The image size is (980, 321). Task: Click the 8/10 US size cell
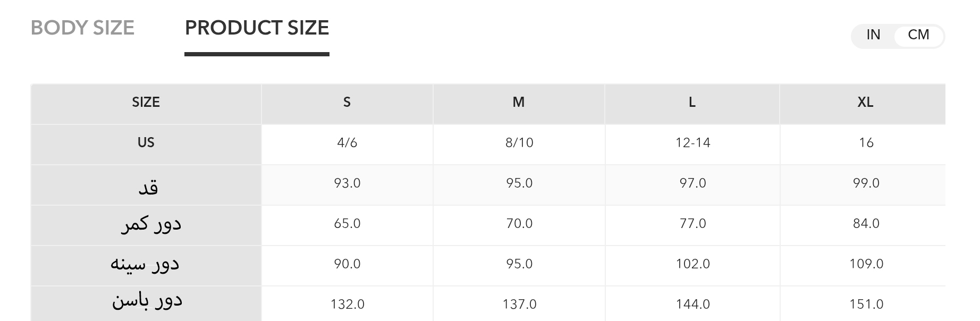pos(519,142)
